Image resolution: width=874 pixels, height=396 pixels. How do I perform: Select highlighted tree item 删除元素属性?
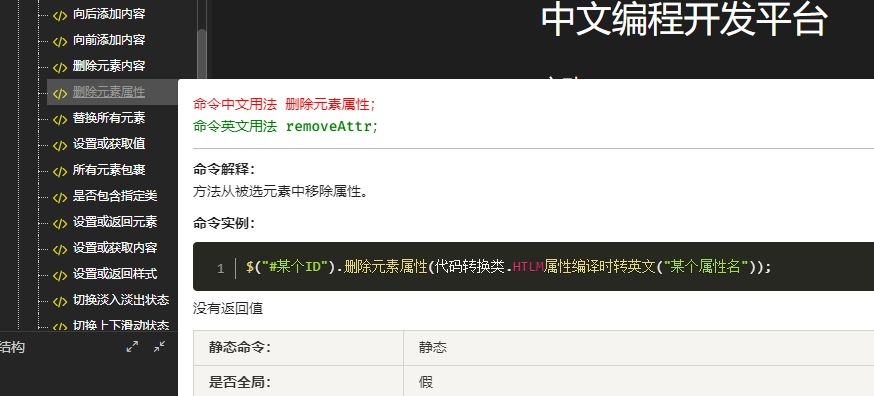[x=109, y=92]
